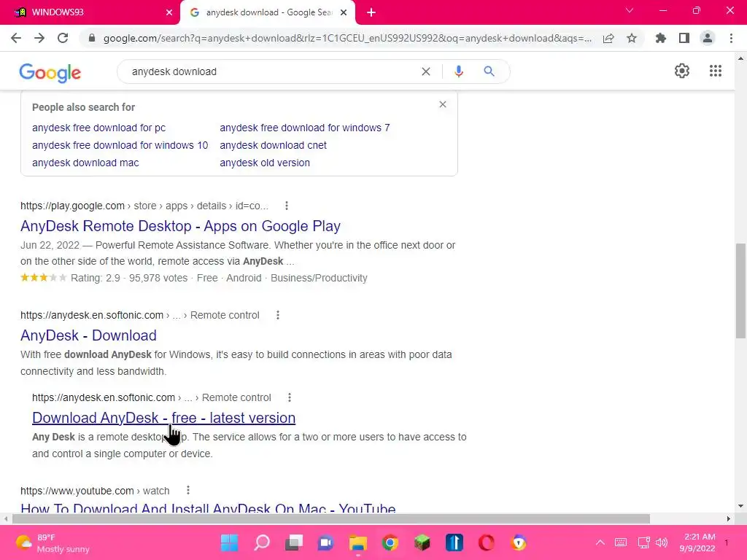Image resolution: width=747 pixels, height=560 pixels.
Task: Share this page from the address bar
Action: (x=608, y=38)
